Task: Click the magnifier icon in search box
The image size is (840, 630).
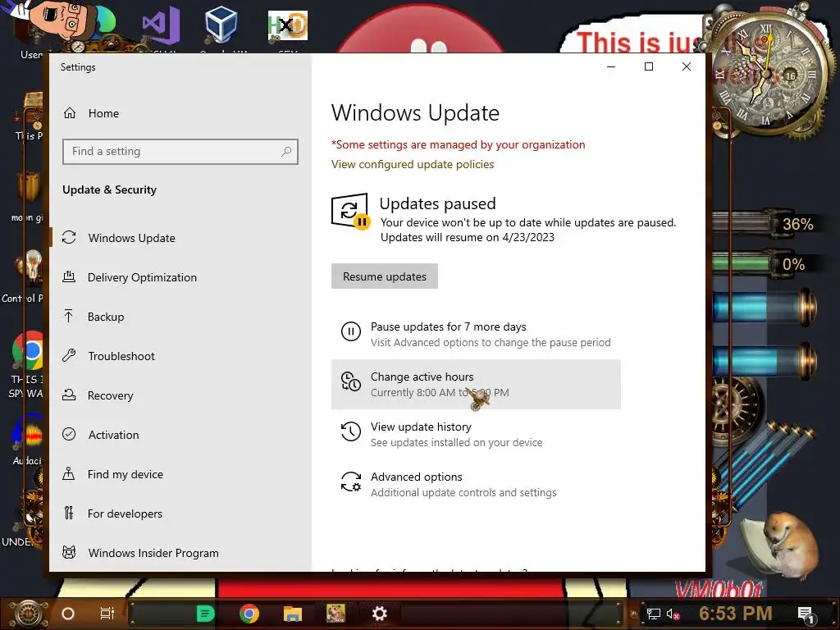Action: [x=286, y=152]
